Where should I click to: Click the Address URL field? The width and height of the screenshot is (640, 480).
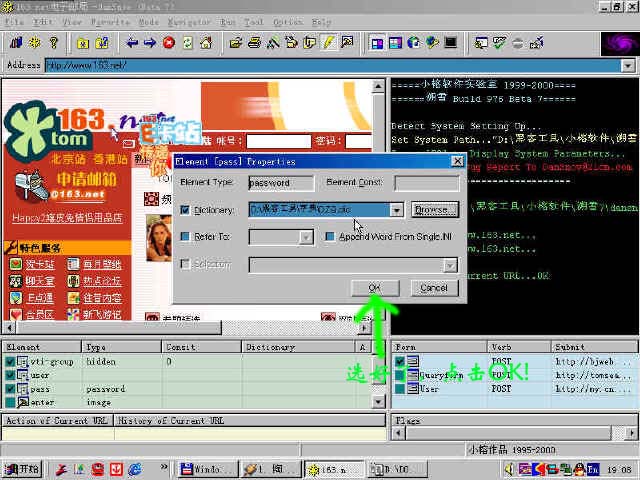[x=333, y=65]
